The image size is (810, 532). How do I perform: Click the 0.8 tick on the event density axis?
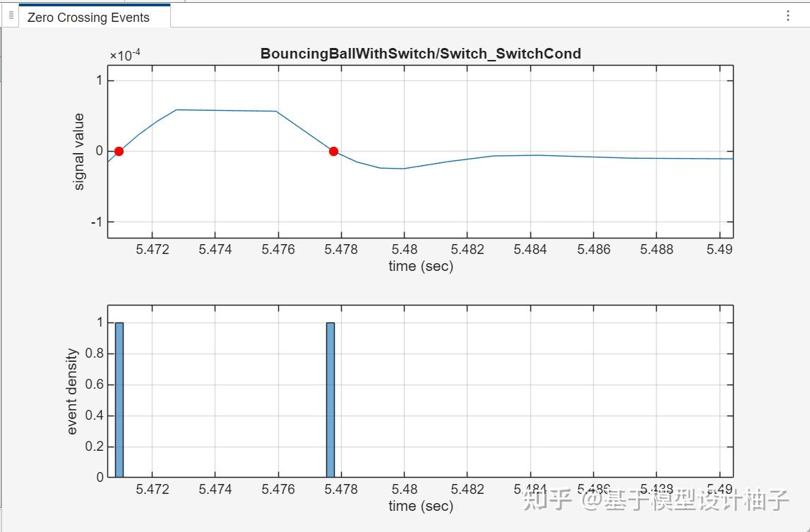94,354
